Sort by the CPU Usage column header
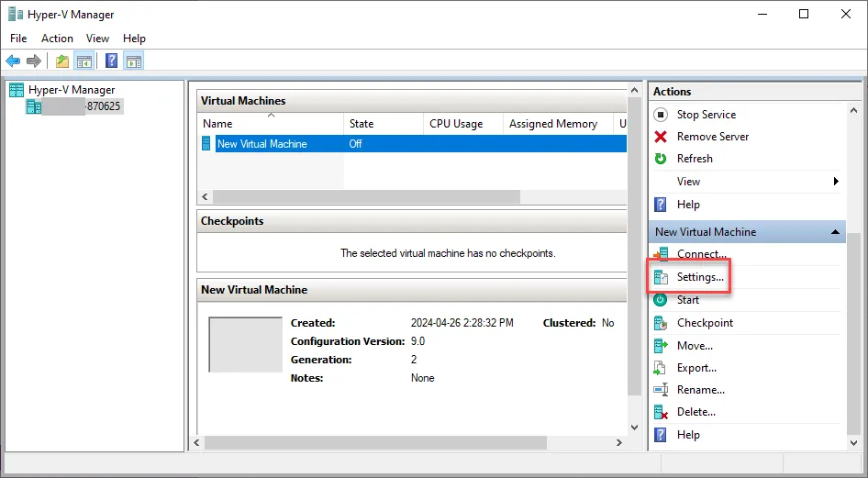The height and width of the screenshot is (478, 868). click(x=463, y=124)
